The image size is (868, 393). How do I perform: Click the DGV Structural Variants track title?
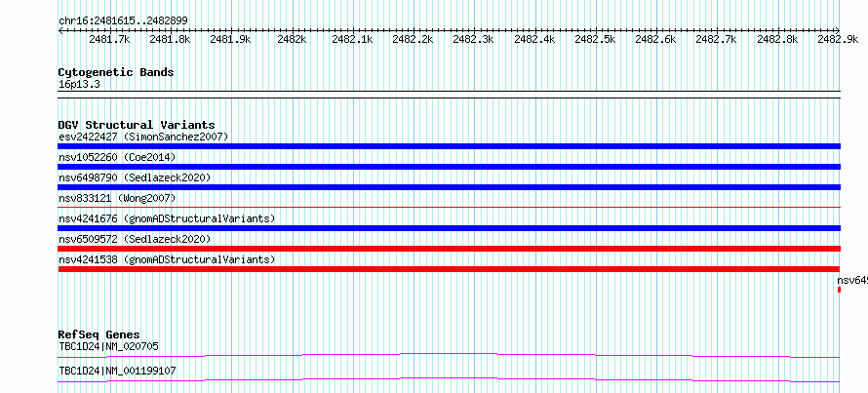[137, 125]
